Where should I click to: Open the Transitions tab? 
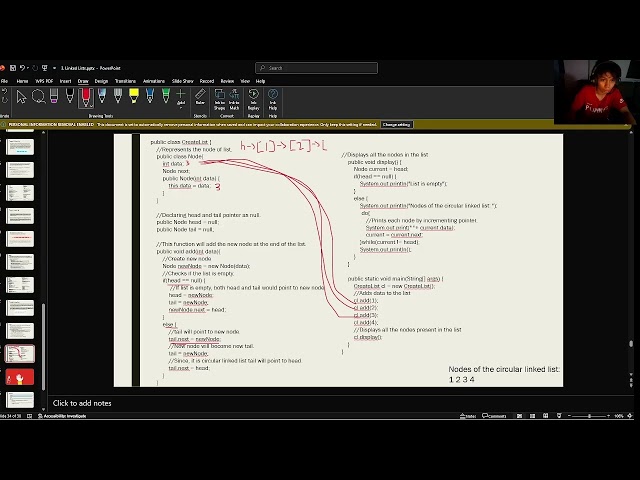(x=125, y=81)
